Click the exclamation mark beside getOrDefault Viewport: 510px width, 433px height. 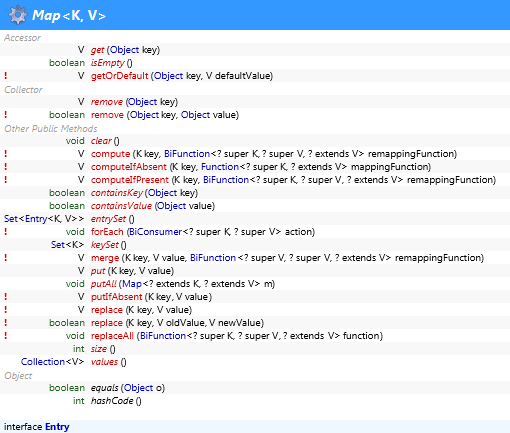pyautogui.click(x=6, y=76)
